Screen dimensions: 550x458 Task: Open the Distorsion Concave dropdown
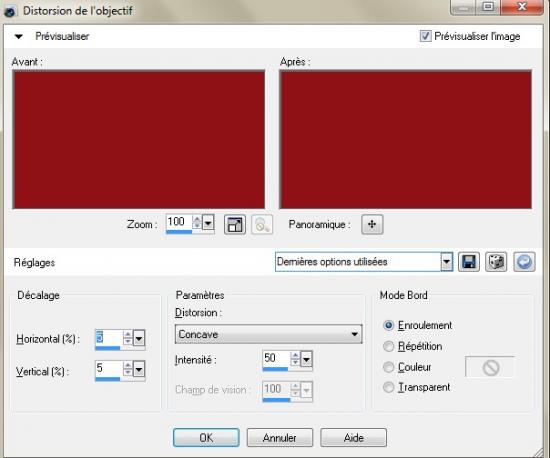click(x=269, y=334)
